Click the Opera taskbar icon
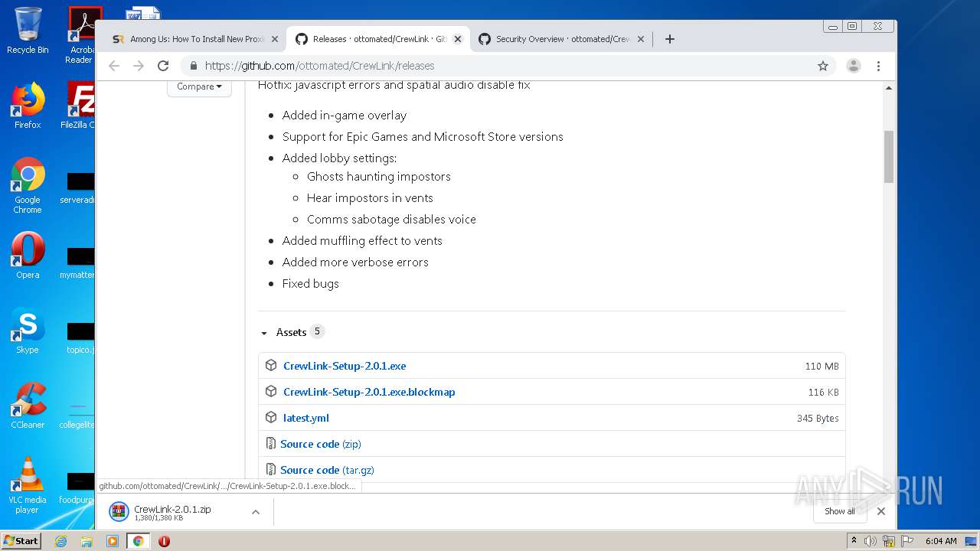Screen dimensions: 980x551 [x=164, y=541]
